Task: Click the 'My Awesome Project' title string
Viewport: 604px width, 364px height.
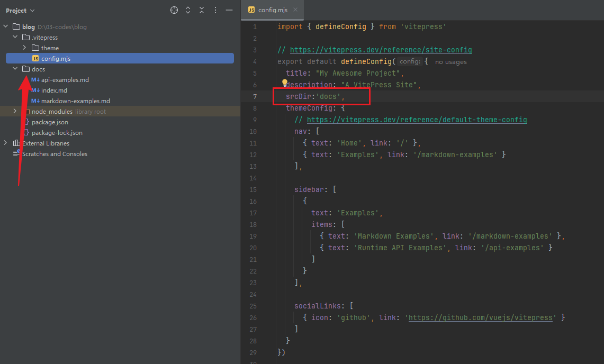Action: click(358, 73)
